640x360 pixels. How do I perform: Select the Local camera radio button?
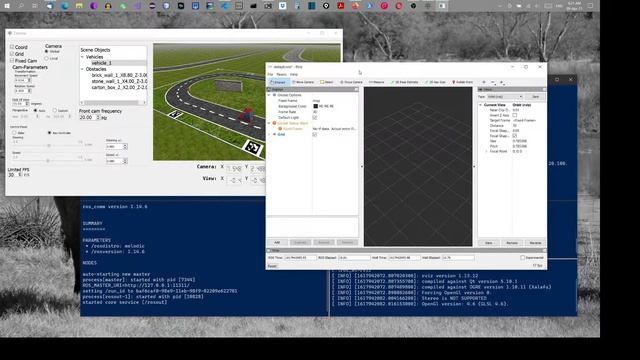[47, 58]
